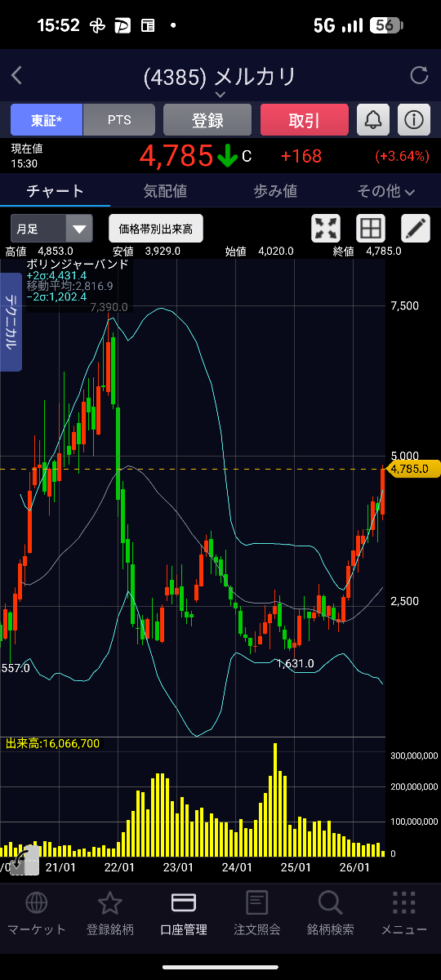Tap the red 取引 button
The height and width of the screenshot is (980, 441).
click(305, 120)
